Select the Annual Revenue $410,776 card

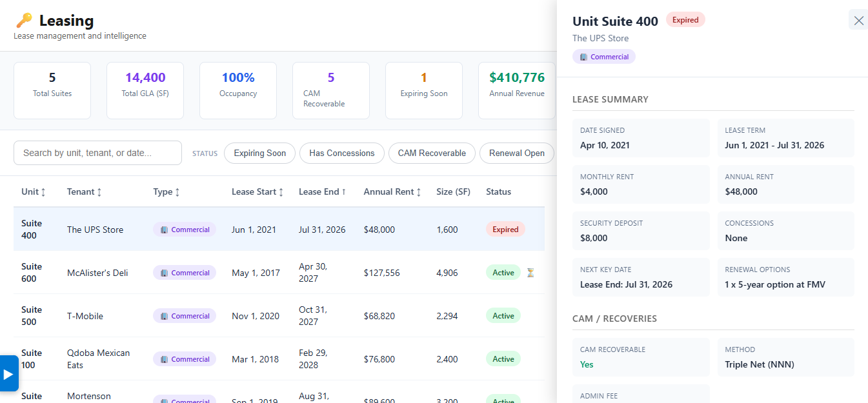[x=517, y=90]
